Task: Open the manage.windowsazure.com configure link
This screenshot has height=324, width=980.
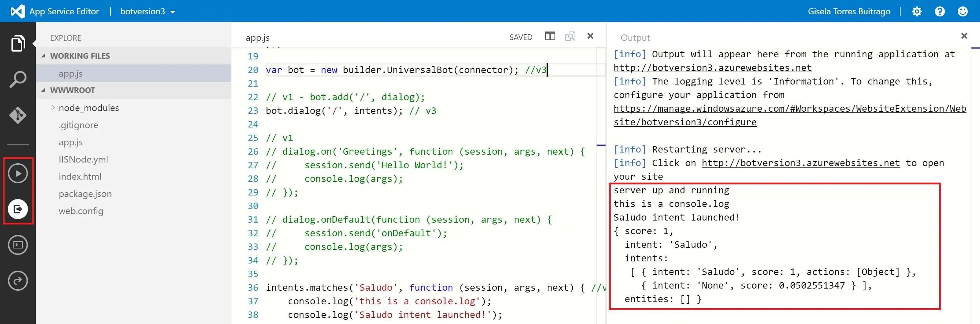Action: (790, 115)
